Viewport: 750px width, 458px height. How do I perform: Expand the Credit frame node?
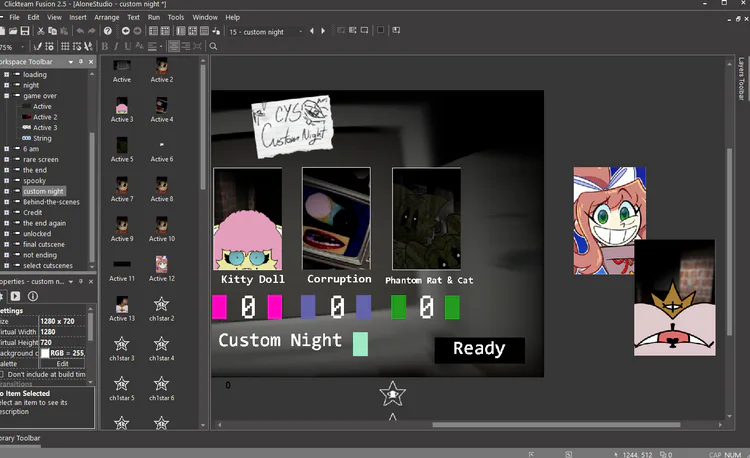click(x=6, y=212)
